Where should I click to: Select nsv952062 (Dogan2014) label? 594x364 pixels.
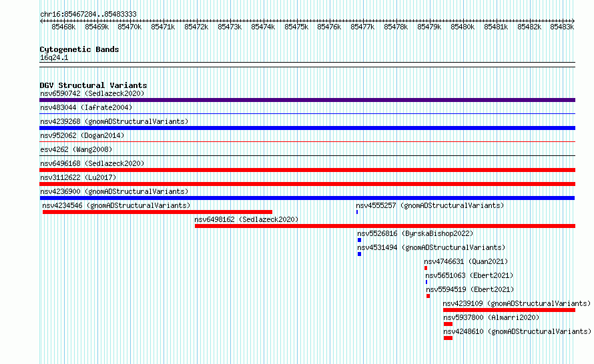tap(82, 135)
